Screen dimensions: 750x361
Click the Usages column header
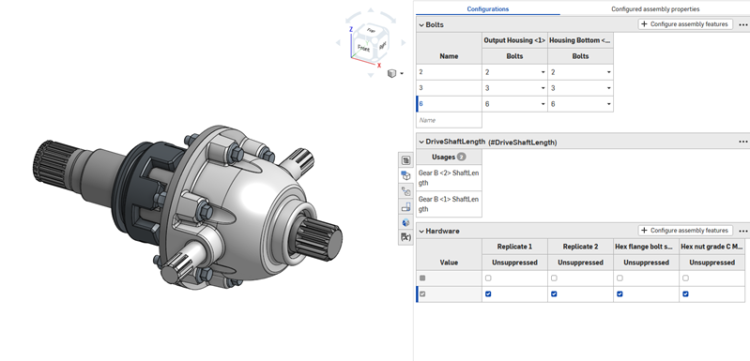coord(449,157)
